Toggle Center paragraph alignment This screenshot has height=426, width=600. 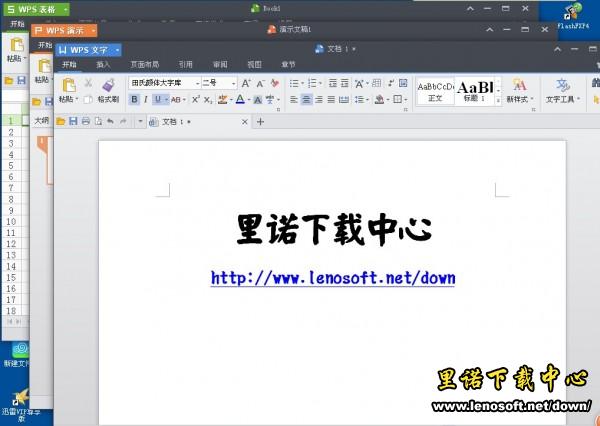click(x=306, y=100)
